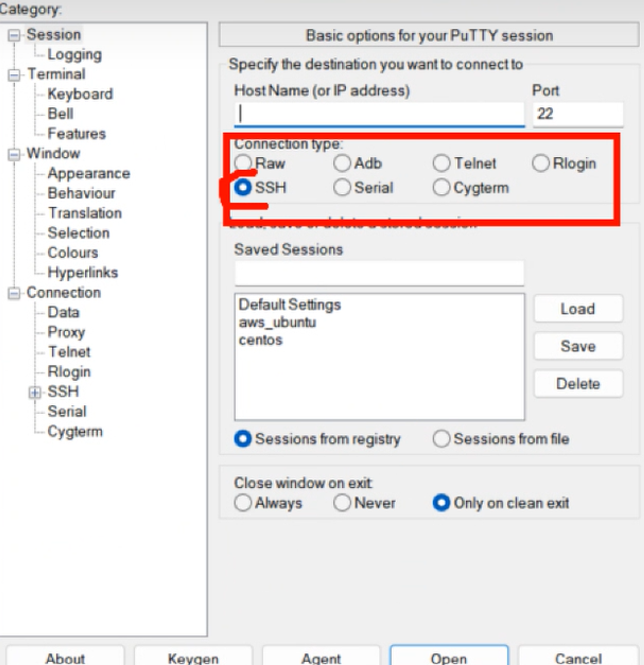This screenshot has height=665, width=644.
Task: Collapse the Terminal tree node
Action: click(x=14, y=75)
